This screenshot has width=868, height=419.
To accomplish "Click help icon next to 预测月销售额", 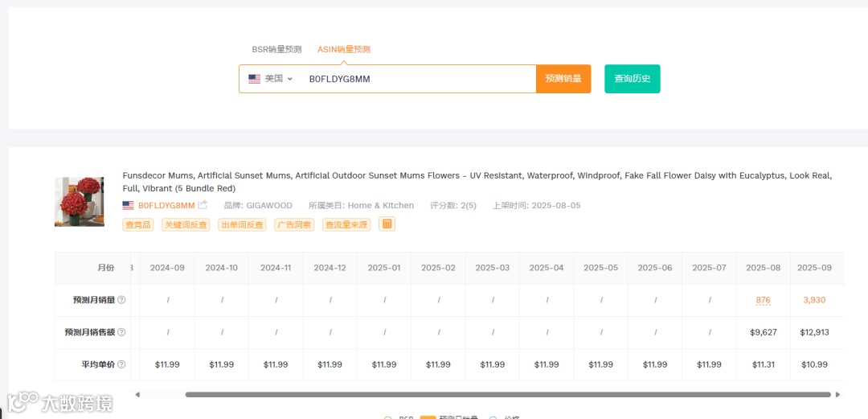I will [x=122, y=332].
